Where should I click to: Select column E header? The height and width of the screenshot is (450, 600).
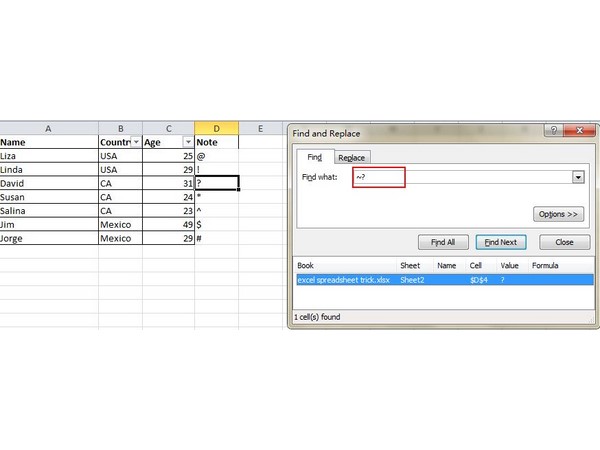(261, 129)
